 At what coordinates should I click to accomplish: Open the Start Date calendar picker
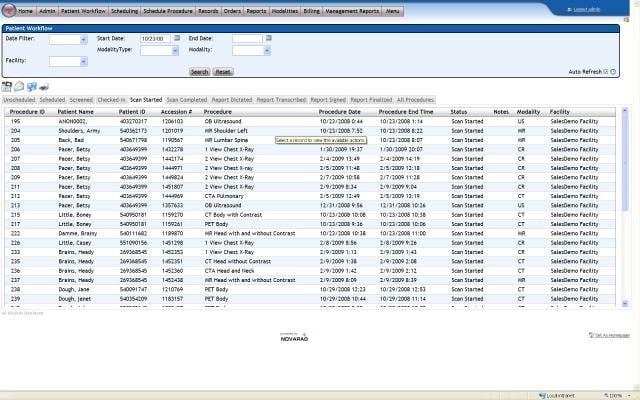(178, 39)
